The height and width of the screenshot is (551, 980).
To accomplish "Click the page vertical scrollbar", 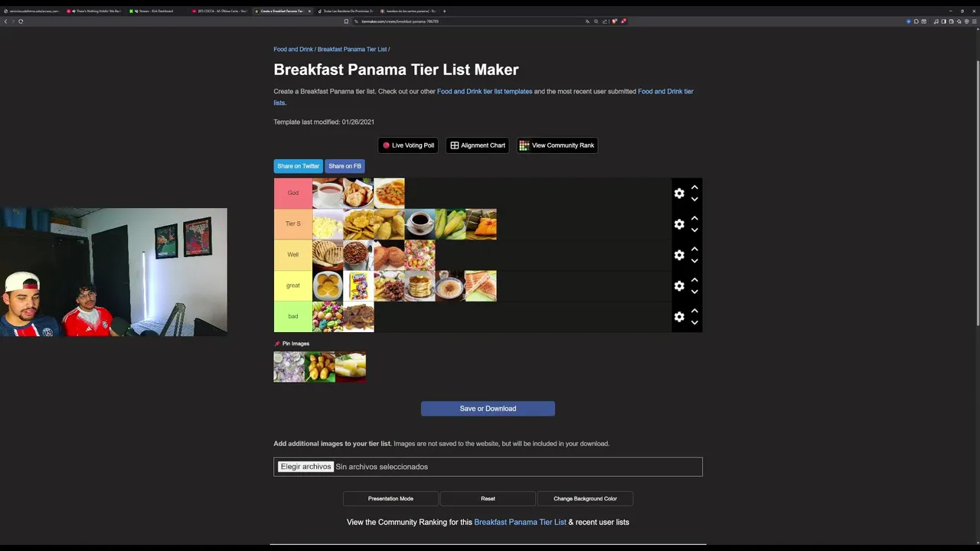I will pyautogui.click(x=978, y=191).
